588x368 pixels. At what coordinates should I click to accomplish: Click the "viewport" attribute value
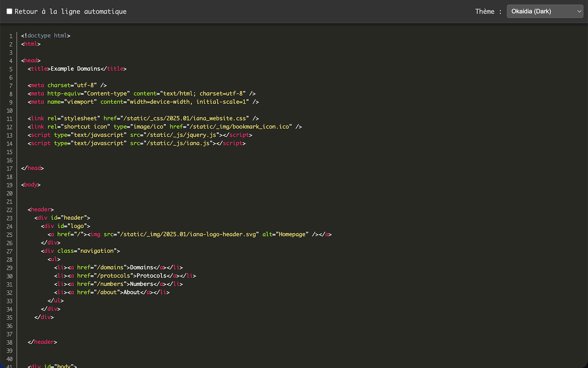point(80,102)
